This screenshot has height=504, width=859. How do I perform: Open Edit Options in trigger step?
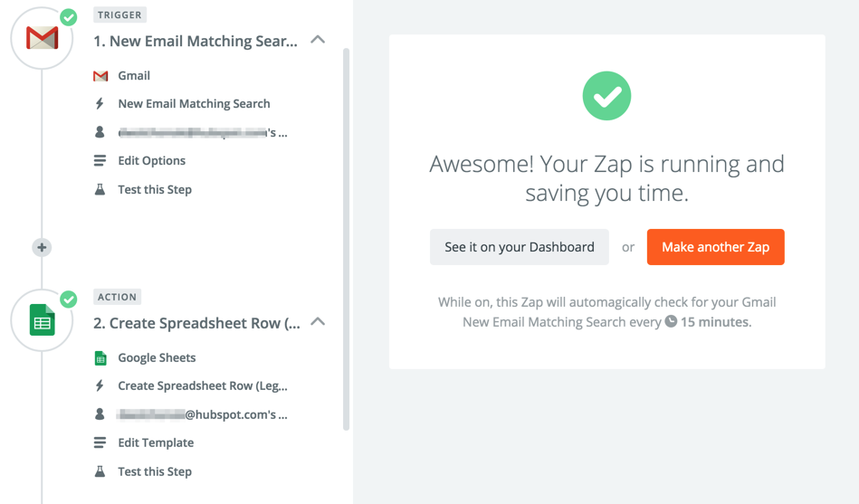151,161
